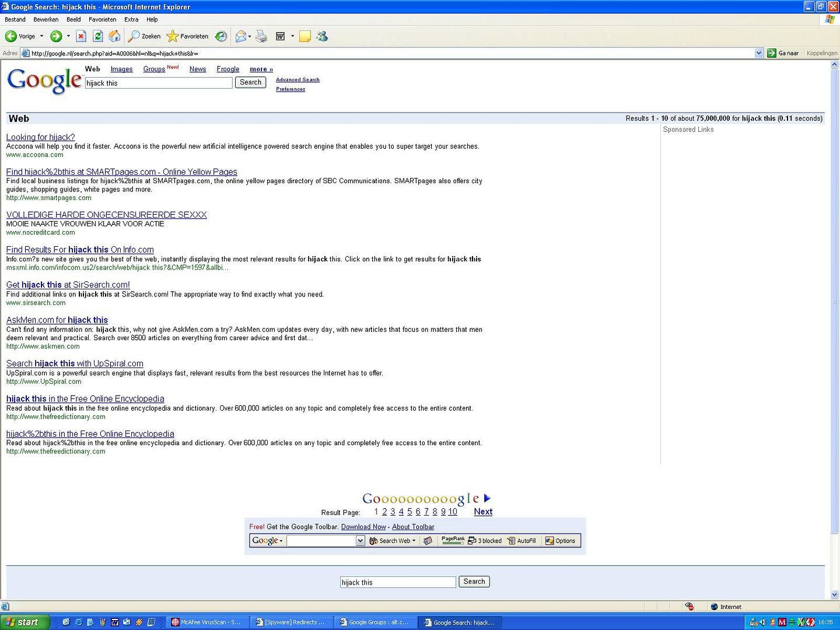Open the Bestand menu

click(x=15, y=19)
